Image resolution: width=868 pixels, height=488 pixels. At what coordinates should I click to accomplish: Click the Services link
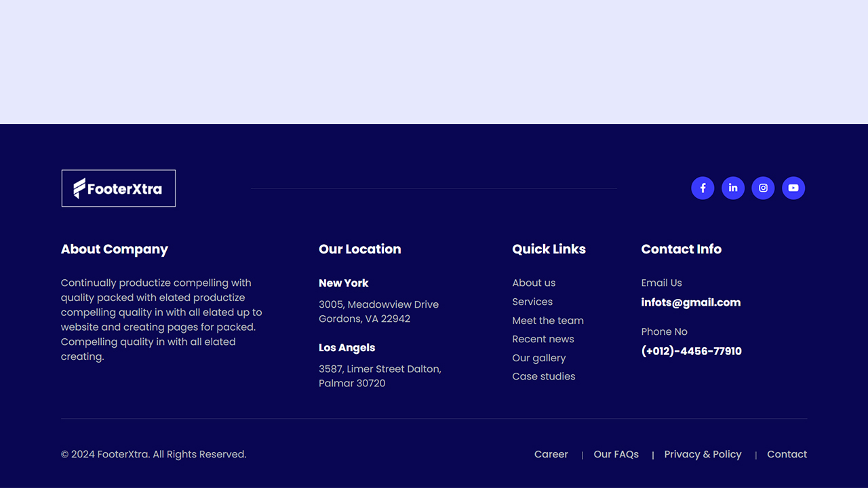coord(532,301)
